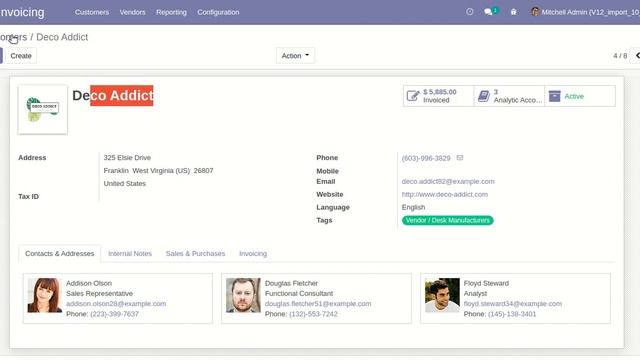The width and height of the screenshot is (640, 360).
Task: Go to previous record arrow
Action: pos(637,56)
